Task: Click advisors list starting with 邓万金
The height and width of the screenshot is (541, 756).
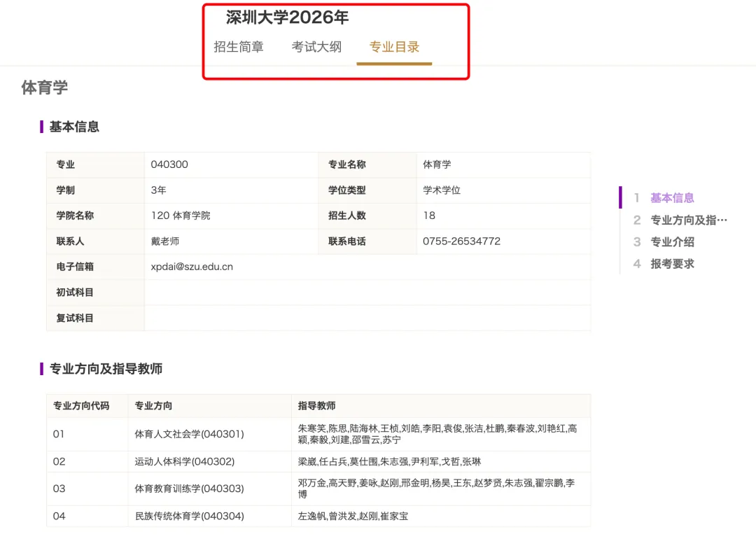Action: point(436,489)
